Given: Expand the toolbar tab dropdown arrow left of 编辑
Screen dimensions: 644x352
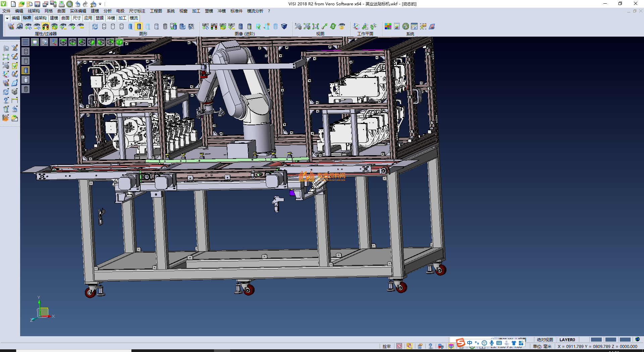Looking at the screenshot, I should pos(7,18).
